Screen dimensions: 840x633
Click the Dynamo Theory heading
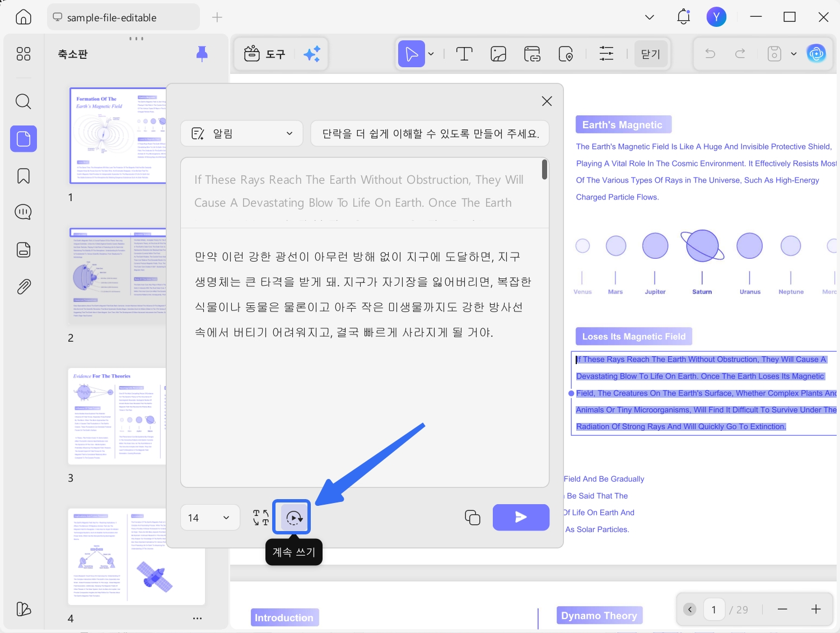[x=599, y=616]
